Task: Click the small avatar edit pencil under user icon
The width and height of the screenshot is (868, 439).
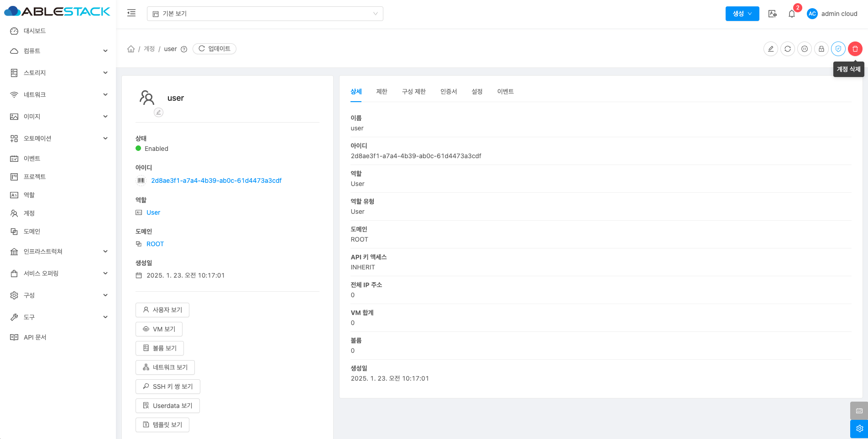Action: (158, 112)
